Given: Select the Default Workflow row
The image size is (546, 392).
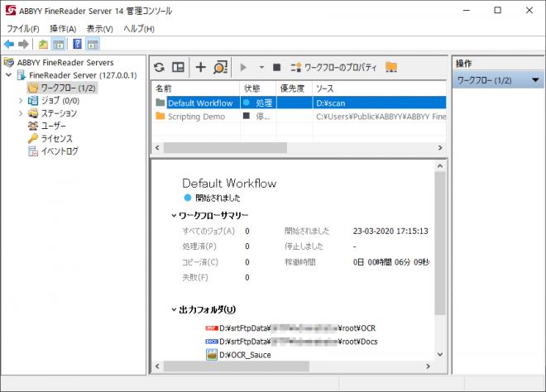Looking at the screenshot, I should click(299, 103).
